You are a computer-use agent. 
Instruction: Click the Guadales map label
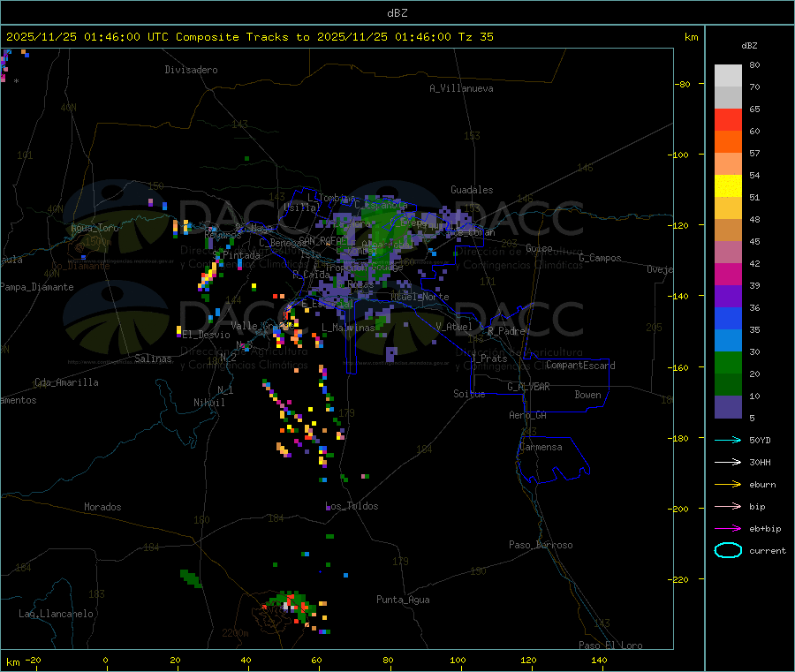472,190
